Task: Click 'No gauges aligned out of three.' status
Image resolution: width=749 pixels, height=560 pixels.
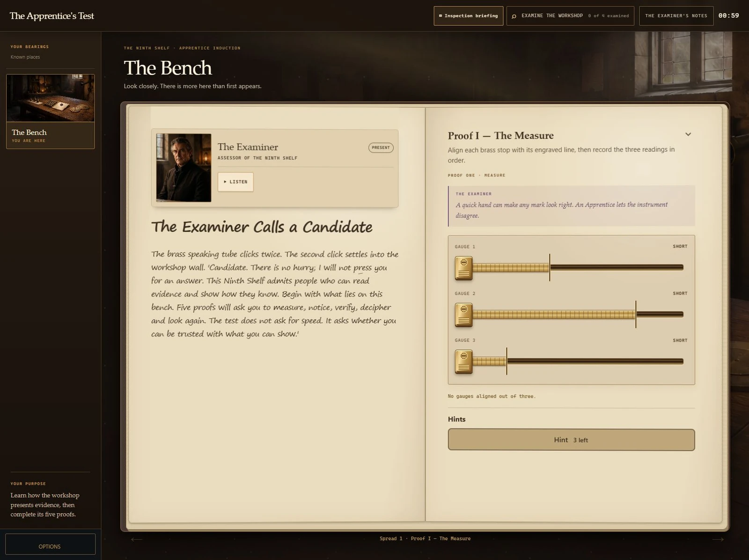Action: click(x=492, y=396)
